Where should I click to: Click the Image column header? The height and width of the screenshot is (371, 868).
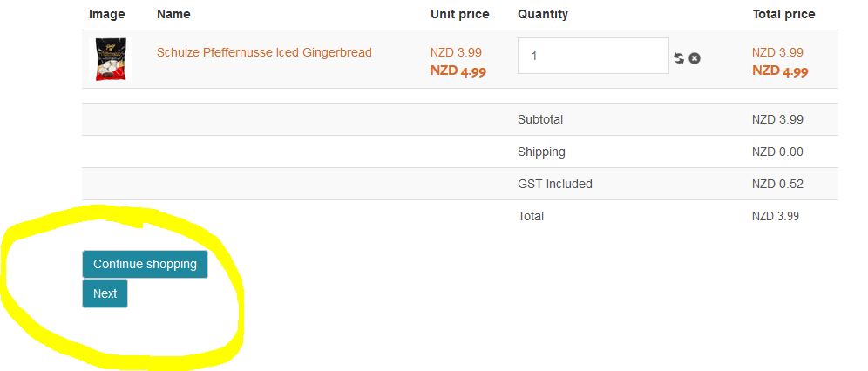(107, 14)
